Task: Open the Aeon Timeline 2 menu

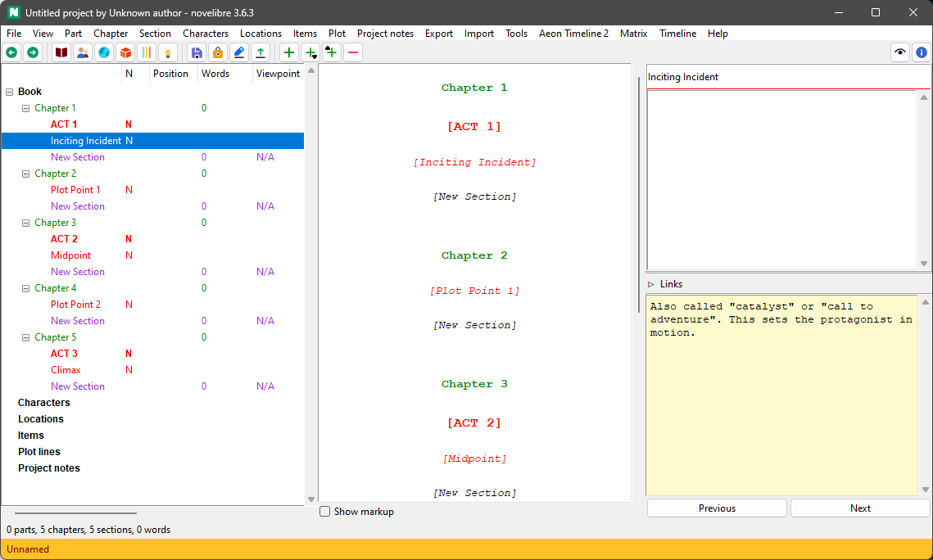Action: [x=573, y=34]
